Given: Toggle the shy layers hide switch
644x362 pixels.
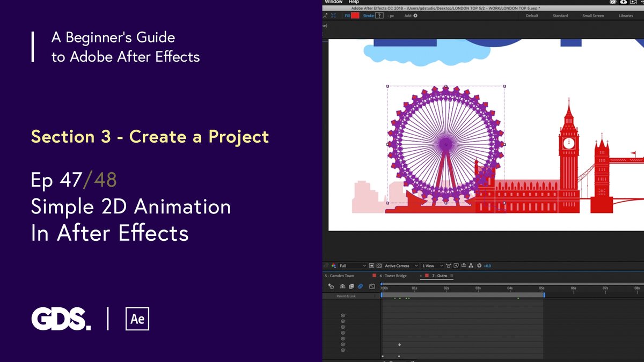Looking at the screenshot, I should [342, 286].
